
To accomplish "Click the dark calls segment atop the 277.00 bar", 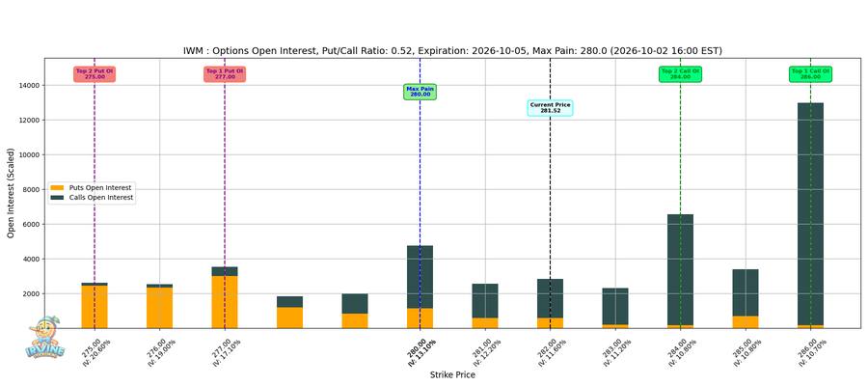I will pos(225,271).
